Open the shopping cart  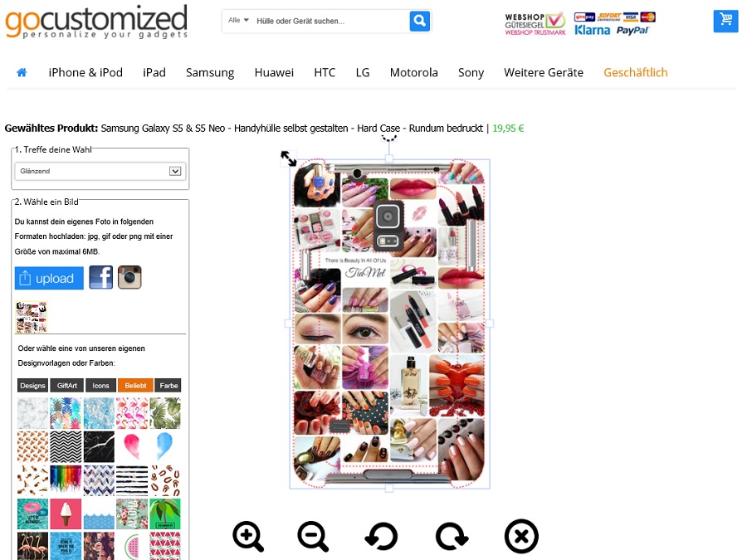pyautogui.click(x=725, y=21)
